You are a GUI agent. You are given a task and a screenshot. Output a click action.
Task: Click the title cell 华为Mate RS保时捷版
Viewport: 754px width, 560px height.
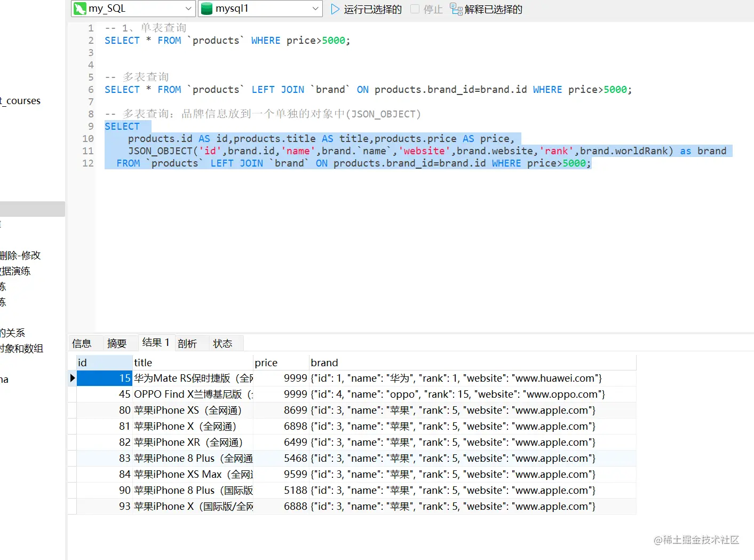(193, 378)
